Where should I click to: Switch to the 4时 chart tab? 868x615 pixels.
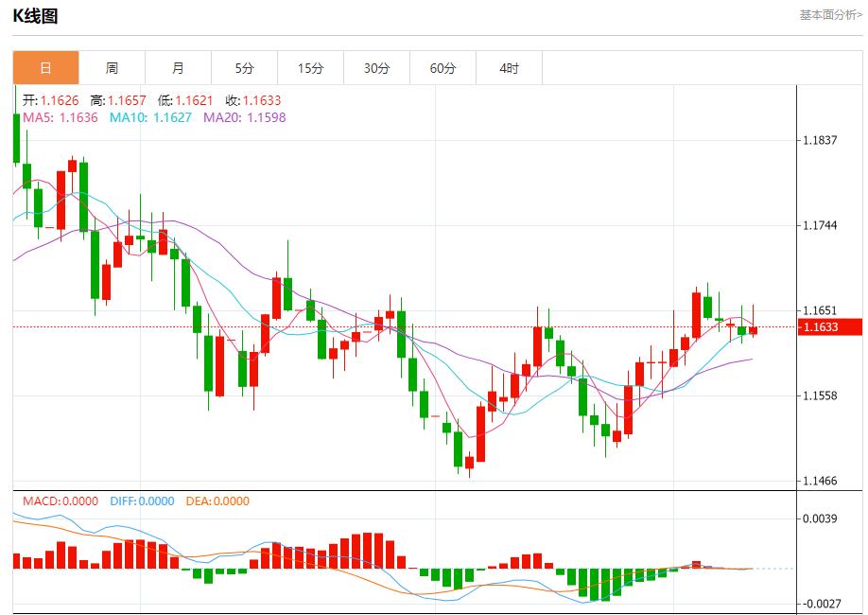pos(509,68)
